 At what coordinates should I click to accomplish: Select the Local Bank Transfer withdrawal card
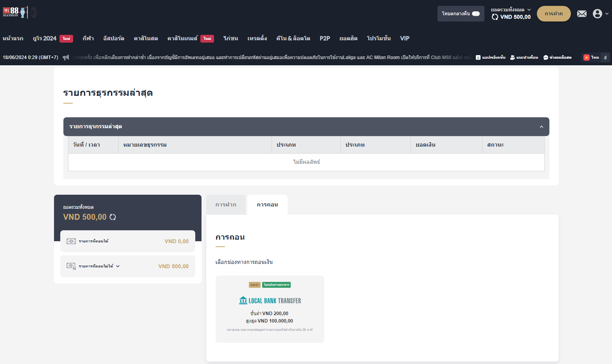pyautogui.click(x=270, y=309)
